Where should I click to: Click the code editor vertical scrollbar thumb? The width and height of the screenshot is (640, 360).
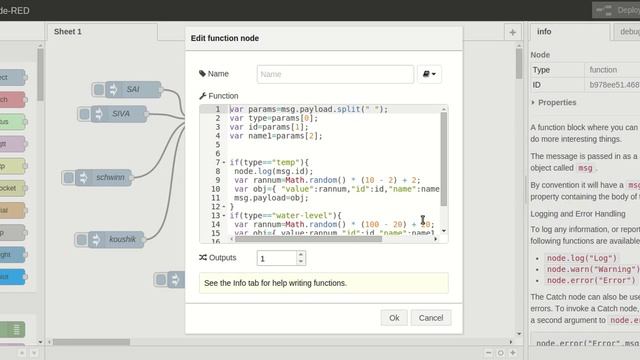click(x=444, y=159)
